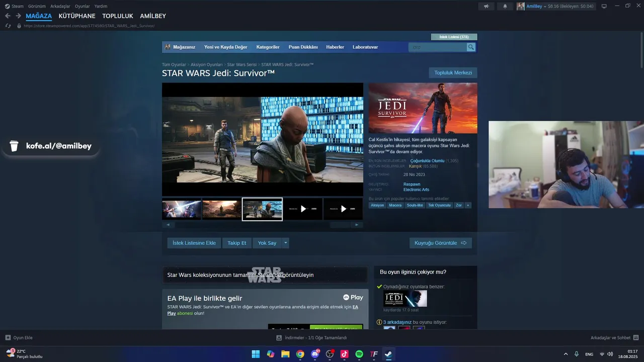Open the Steam menu

(17, 6)
